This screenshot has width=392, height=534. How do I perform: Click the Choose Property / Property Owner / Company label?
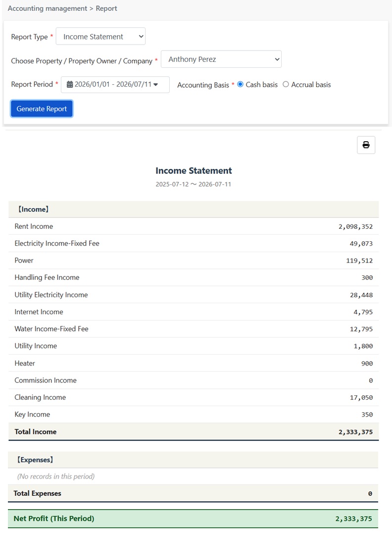[x=82, y=61]
